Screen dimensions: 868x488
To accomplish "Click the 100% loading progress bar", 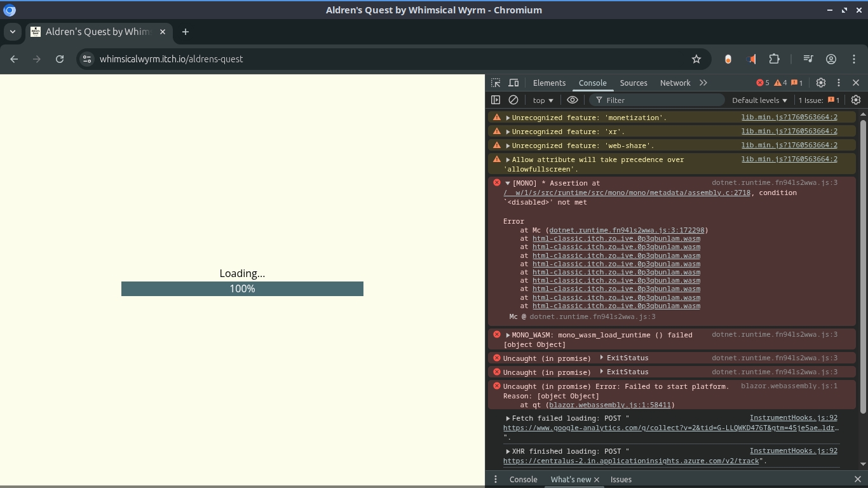I will 242,288.
